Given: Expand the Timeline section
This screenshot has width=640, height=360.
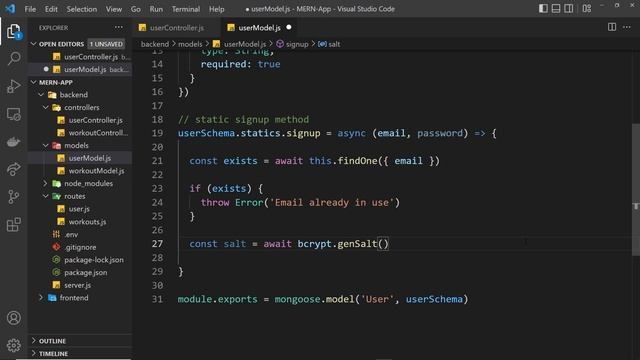Looking at the screenshot, I should (x=80, y=353).
